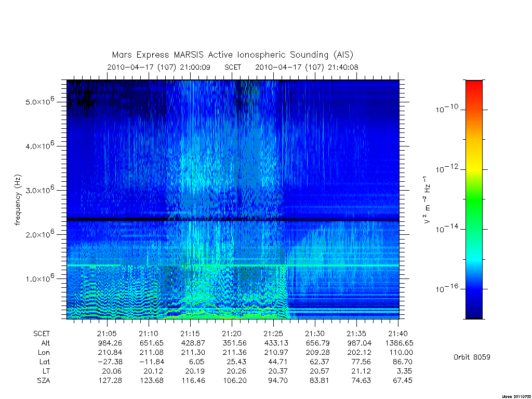The height and width of the screenshot is (399, 532).
Task: Click the 3.0×10^6 frequency tick label
Action: [40, 190]
